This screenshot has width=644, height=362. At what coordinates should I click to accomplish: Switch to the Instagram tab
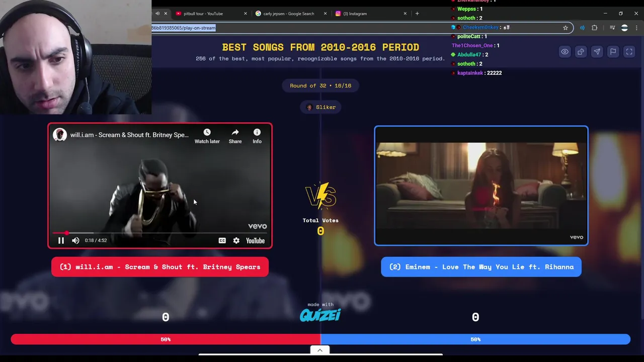[355, 14]
